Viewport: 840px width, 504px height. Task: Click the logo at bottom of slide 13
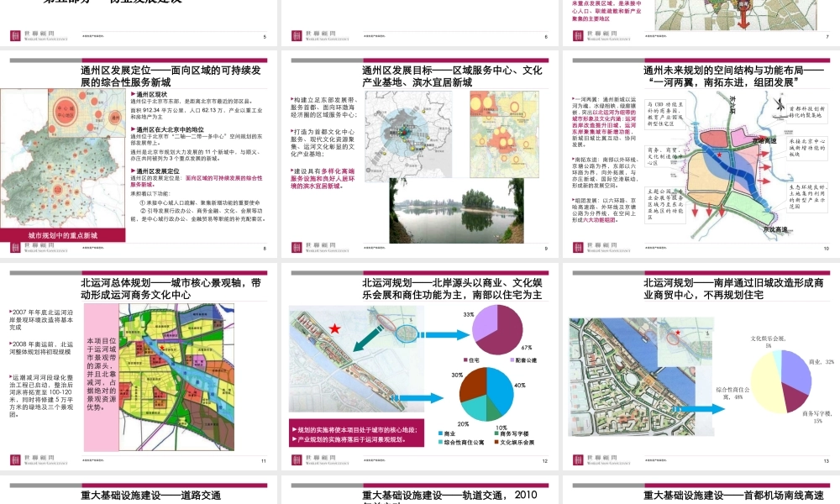pos(601,460)
